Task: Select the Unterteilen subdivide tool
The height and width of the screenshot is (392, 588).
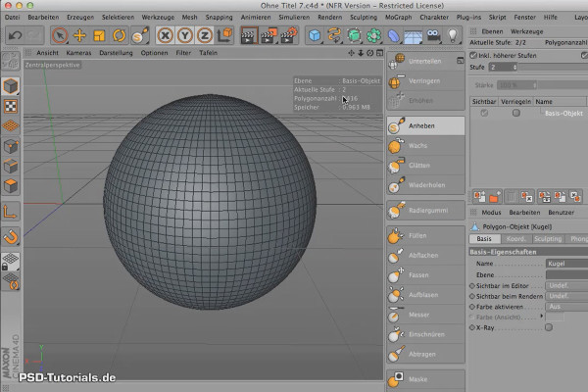Action: [425, 61]
